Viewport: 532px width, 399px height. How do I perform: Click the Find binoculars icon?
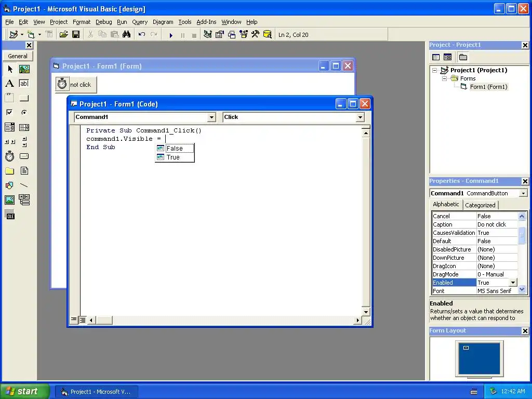(x=127, y=35)
